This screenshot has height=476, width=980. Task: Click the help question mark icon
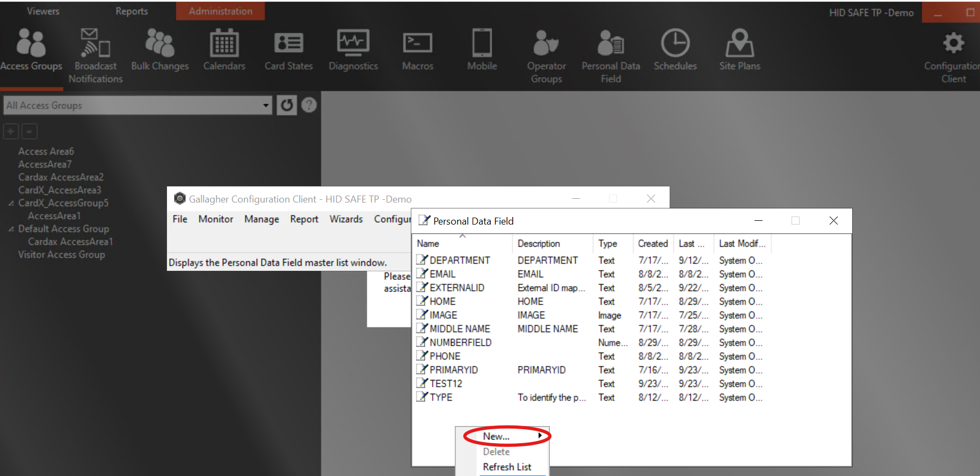click(x=309, y=105)
